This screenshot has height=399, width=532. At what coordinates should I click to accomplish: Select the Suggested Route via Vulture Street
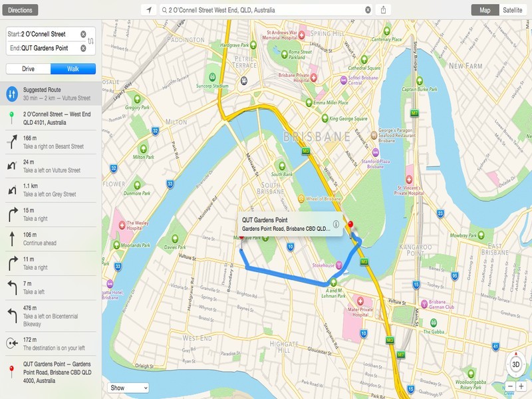51,94
